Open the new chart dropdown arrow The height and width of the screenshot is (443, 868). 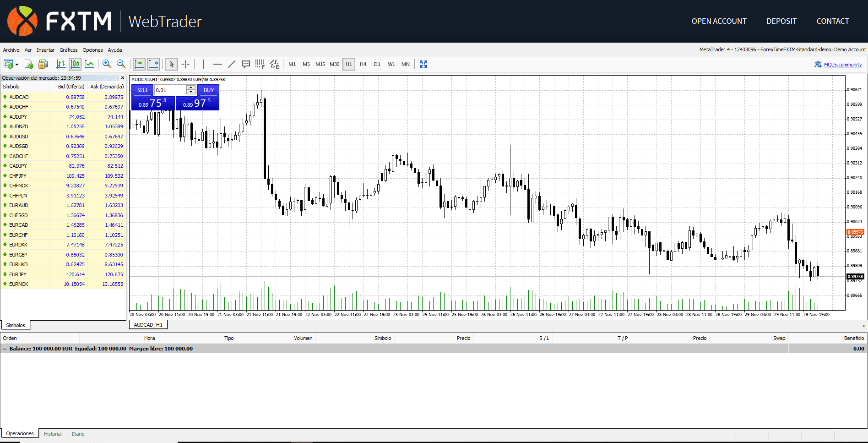tap(17, 65)
